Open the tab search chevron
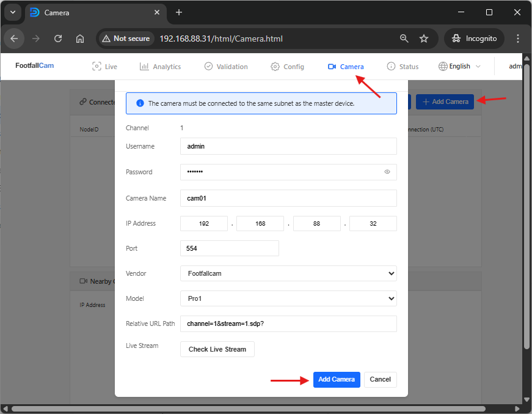 [x=12, y=12]
